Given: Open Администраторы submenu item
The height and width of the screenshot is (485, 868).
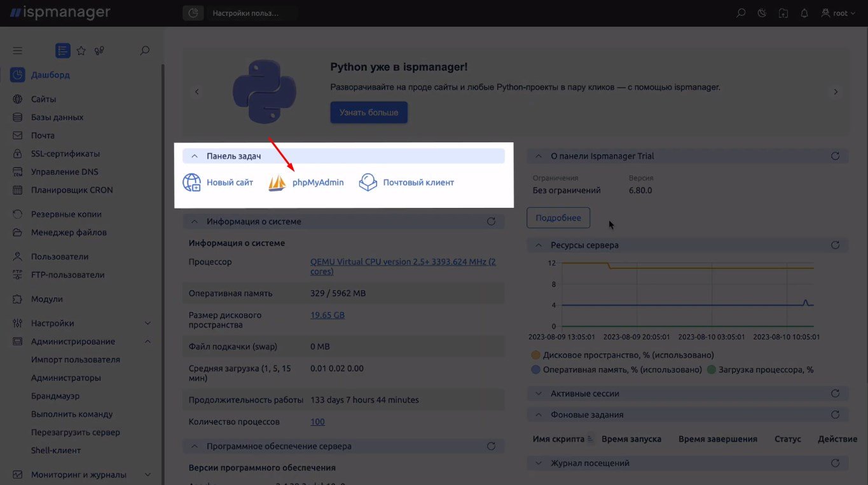Looking at the screenshot, I should 66,378.
